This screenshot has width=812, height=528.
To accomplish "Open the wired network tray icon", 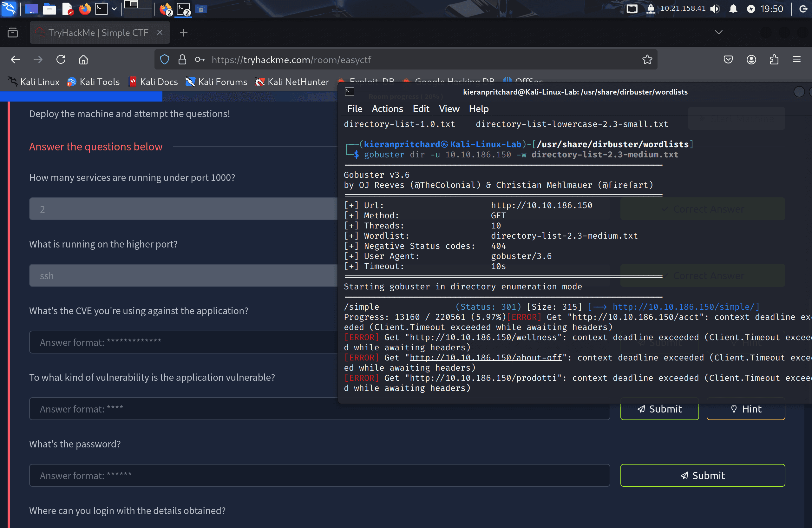I will tap(632, 9).
